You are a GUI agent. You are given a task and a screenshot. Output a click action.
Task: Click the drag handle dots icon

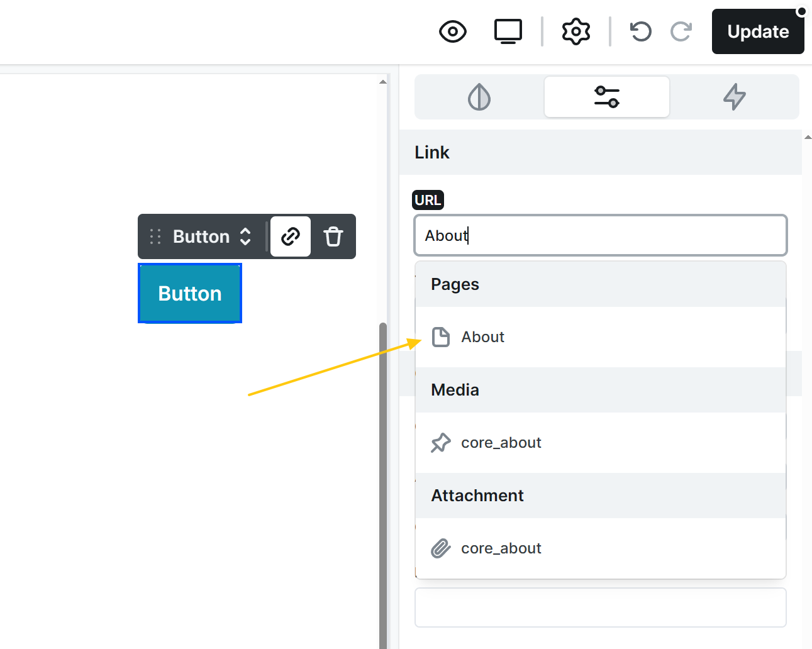[155, 236]
